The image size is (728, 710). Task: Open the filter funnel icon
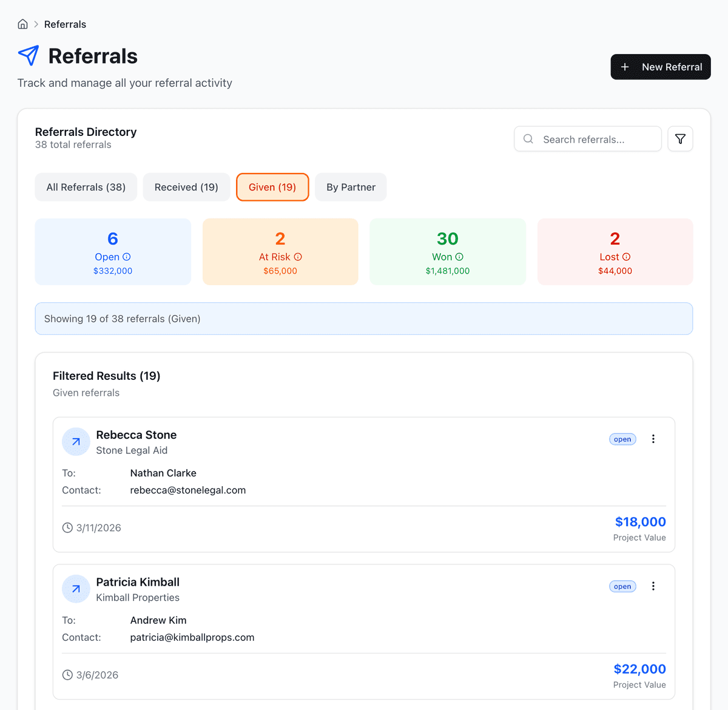point(680,138)
